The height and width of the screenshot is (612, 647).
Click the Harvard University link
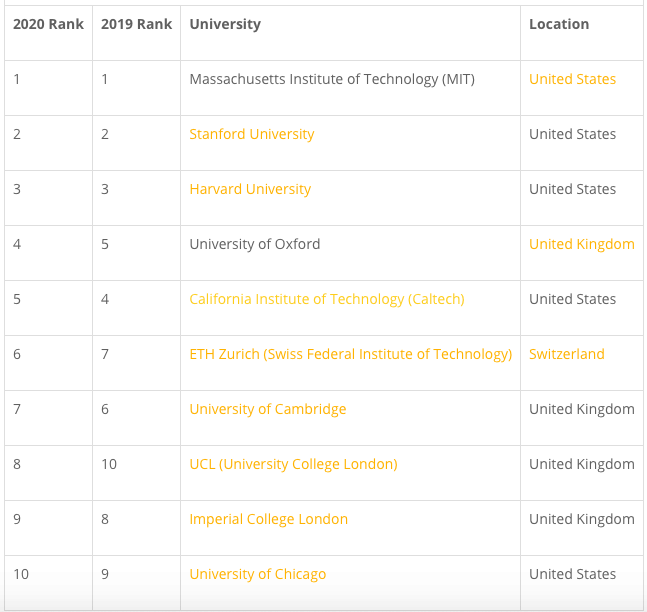[x=250, y=189]
